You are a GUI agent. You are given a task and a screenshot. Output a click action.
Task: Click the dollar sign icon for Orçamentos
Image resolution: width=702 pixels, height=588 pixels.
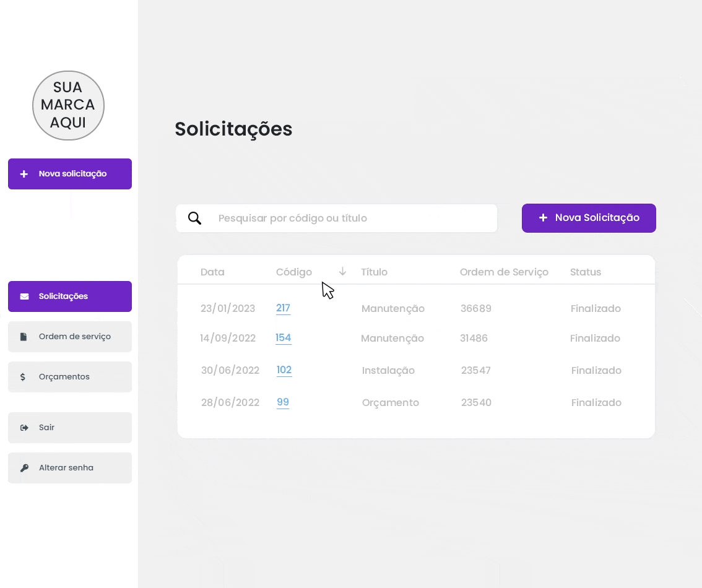[23, 377]
